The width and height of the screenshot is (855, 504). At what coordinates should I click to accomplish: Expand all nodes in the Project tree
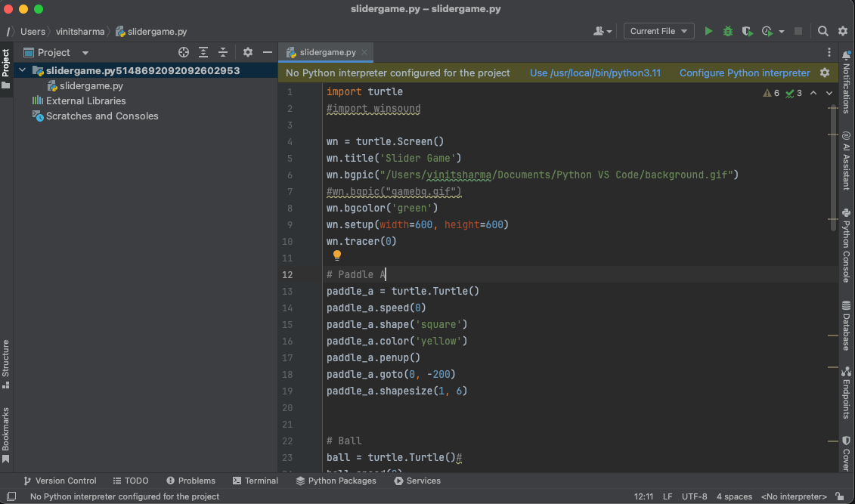[x=203, y=52]
